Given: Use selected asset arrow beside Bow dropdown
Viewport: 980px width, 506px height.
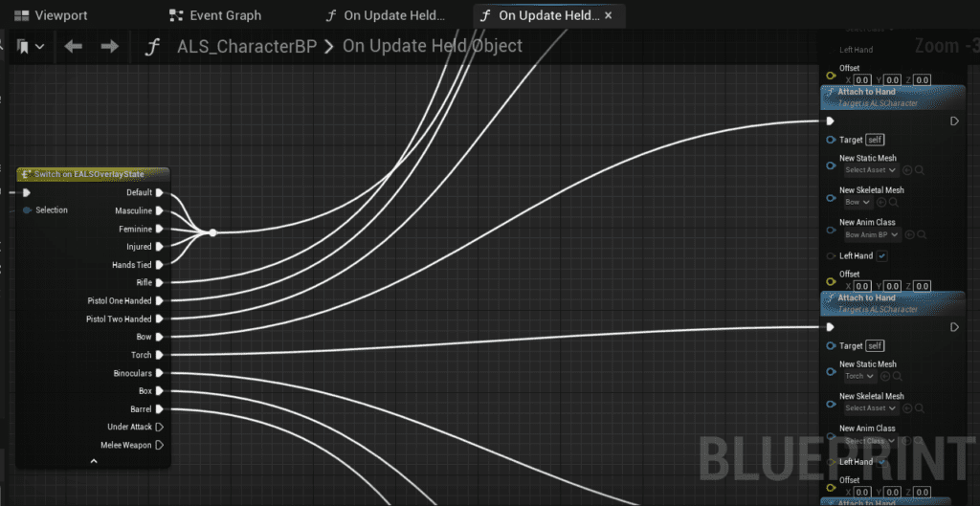Looking at the screenshot, I should click(x=881, y=203).
